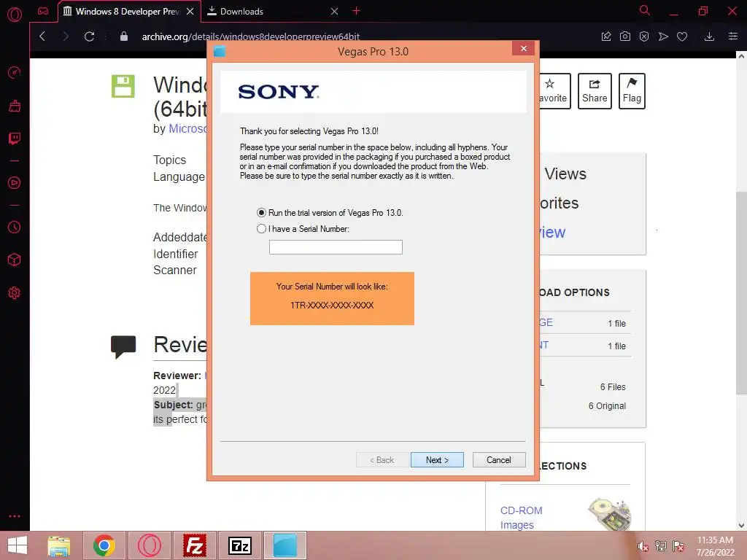Click the archive.org address bar

click(x=251, y=36)
